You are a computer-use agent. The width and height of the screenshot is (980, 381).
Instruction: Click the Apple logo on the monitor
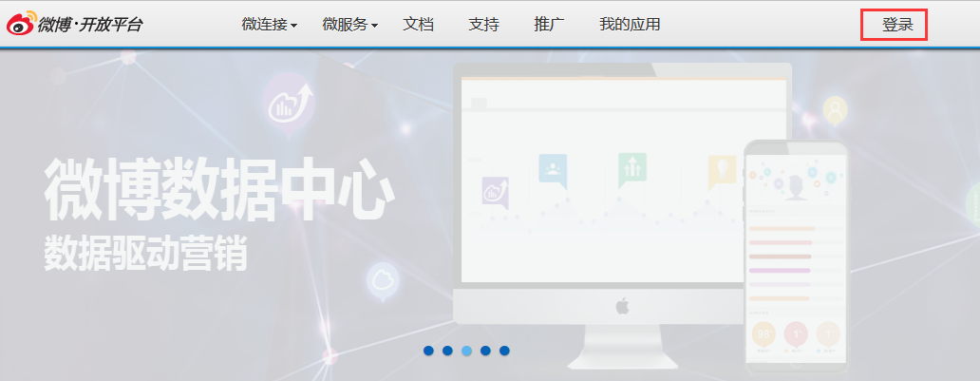623,306
